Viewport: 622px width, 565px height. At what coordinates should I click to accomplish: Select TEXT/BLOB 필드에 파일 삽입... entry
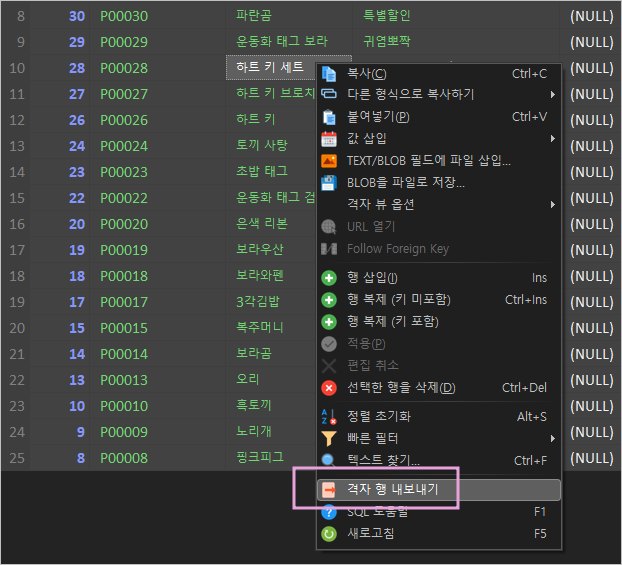pos(439,161)
